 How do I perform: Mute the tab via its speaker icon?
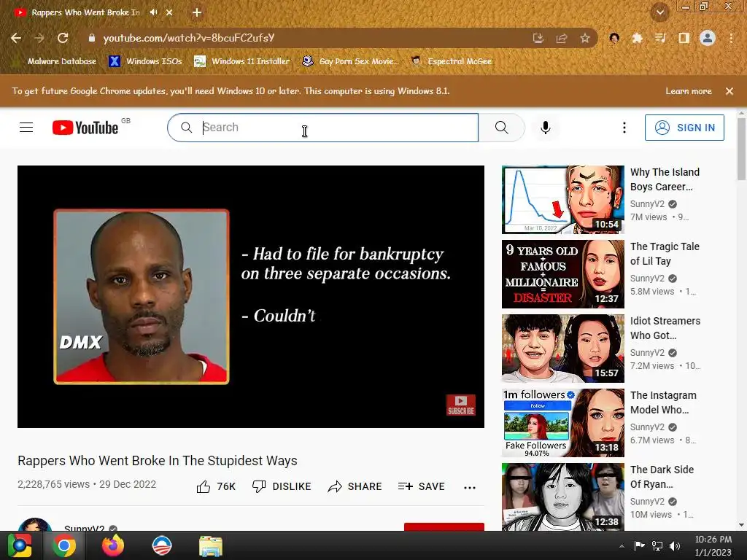point(153,12)
